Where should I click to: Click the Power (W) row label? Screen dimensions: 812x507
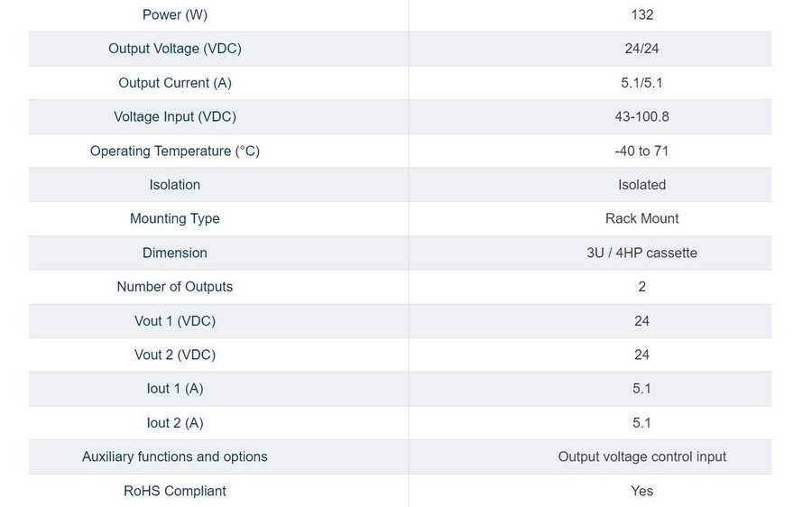pyautogui.click(x=175, y=14)
